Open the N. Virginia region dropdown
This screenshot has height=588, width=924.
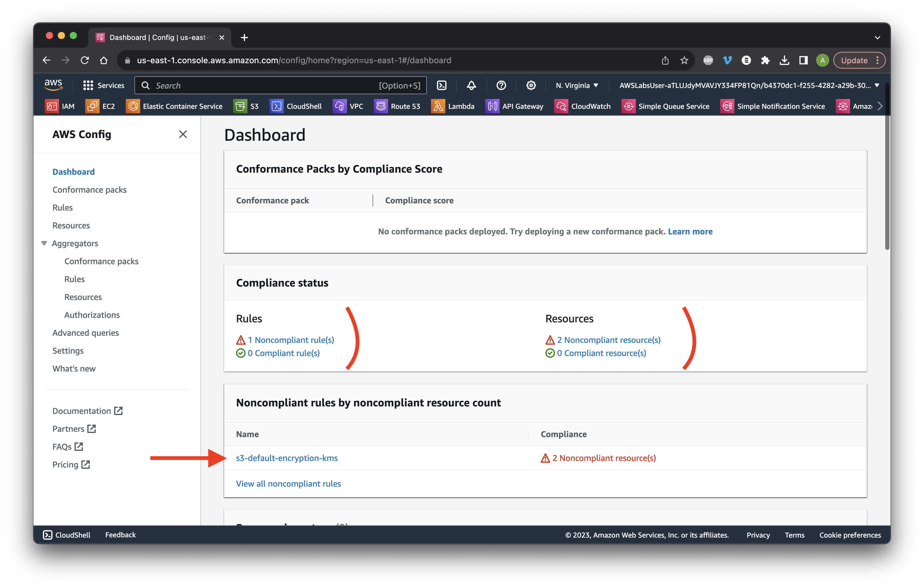tap(577, 85)
